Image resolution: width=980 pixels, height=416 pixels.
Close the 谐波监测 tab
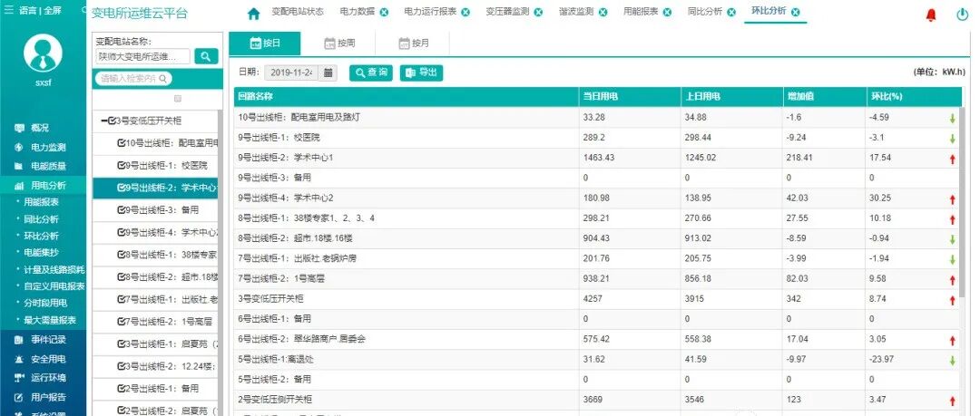pyautogui.click(x=603, y=13)
